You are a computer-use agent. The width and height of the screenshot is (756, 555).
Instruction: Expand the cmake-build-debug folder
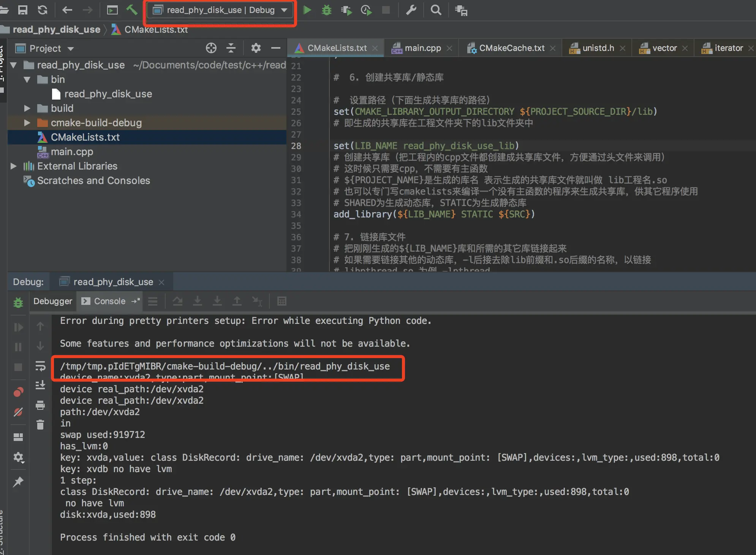pos(27,123)
